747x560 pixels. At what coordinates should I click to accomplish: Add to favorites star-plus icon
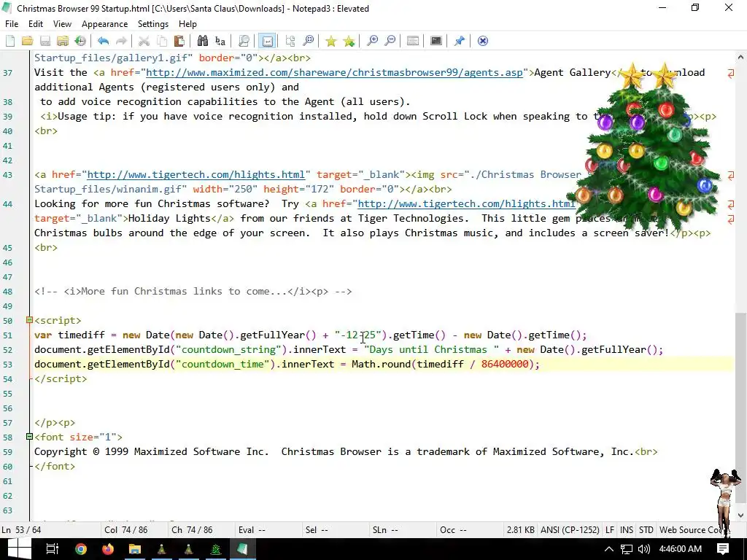(349, 41)
